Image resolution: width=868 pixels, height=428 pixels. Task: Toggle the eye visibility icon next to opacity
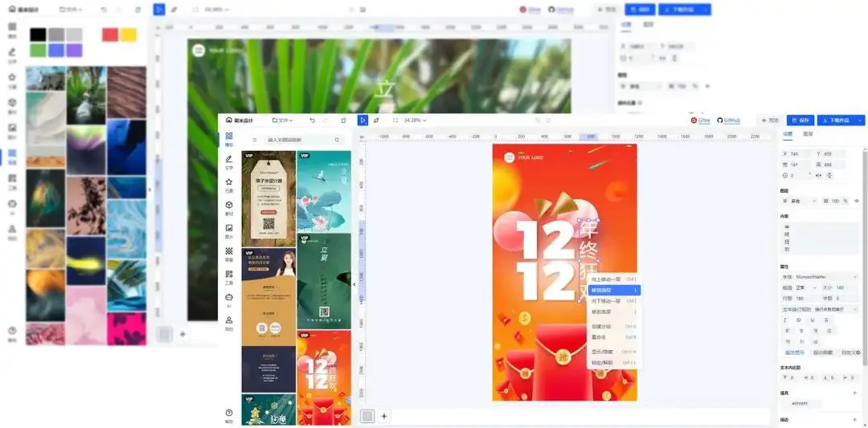[x=857, y=201]
